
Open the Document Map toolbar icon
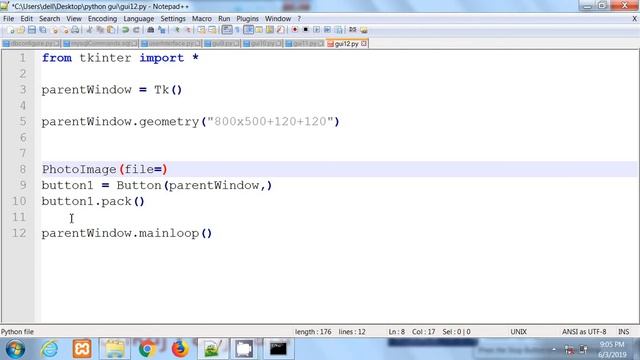pos(270,30)
